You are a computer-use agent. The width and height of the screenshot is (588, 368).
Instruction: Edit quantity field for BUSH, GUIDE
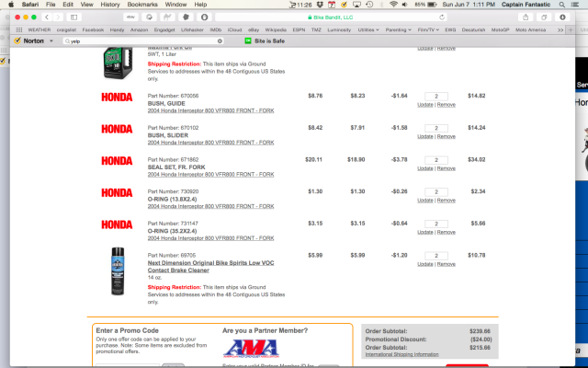(436, 96)
